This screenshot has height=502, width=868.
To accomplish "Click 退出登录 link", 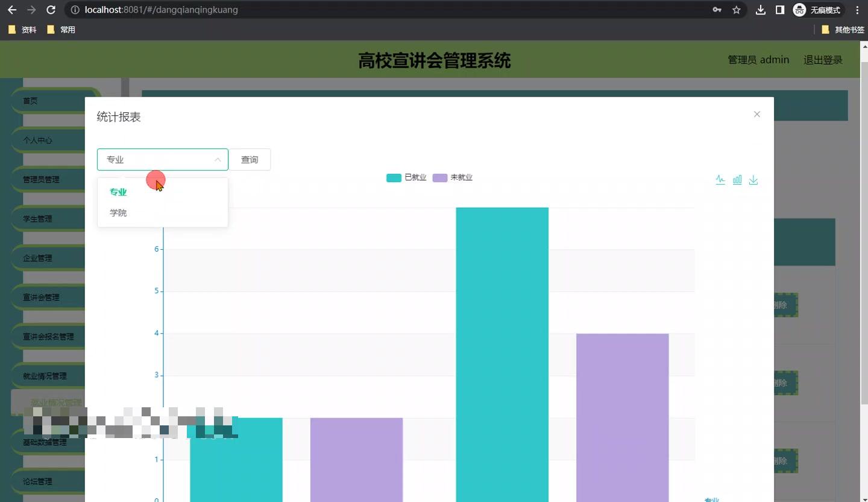I will pyautogui.click(x=823, y=60).
